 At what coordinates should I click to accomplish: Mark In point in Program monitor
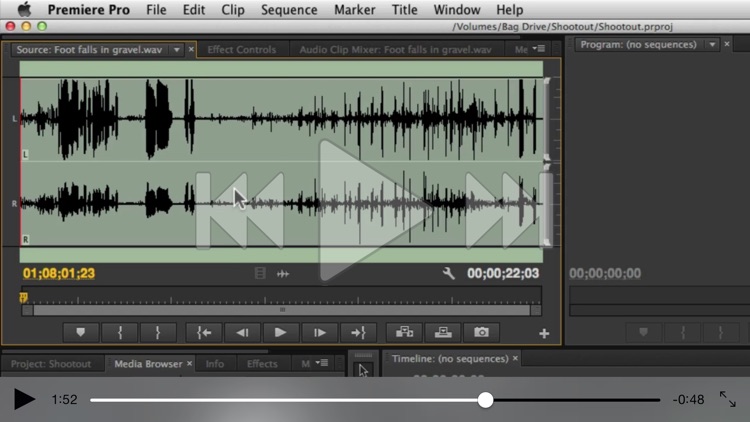pos(683,332)
